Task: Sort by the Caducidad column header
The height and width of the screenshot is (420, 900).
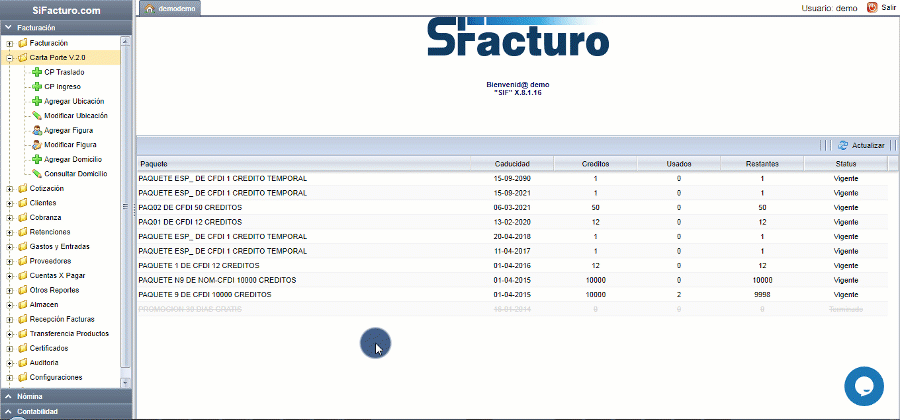Action: [x=512, y=164]
